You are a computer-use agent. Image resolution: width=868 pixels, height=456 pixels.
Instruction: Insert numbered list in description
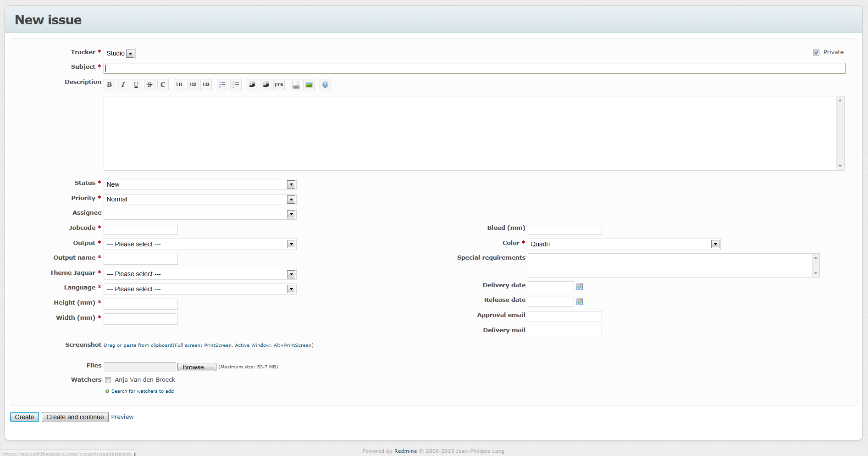click(x=236, y=85)
